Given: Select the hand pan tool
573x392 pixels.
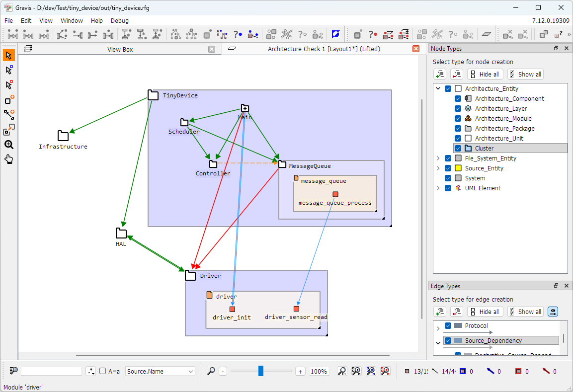Looking at the screenshot, I should pyautogui.click(x=9, y=159).
